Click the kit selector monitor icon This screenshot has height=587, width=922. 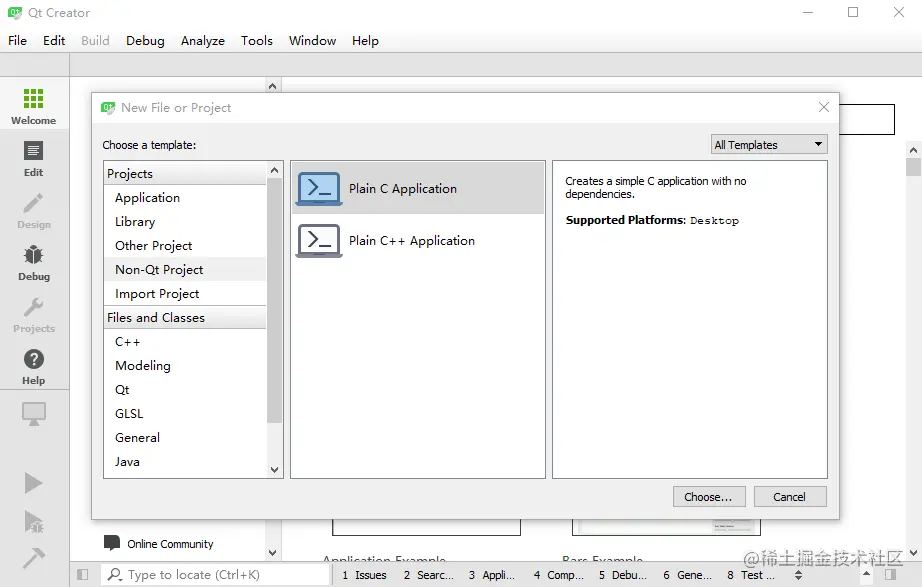coord(34,414)
